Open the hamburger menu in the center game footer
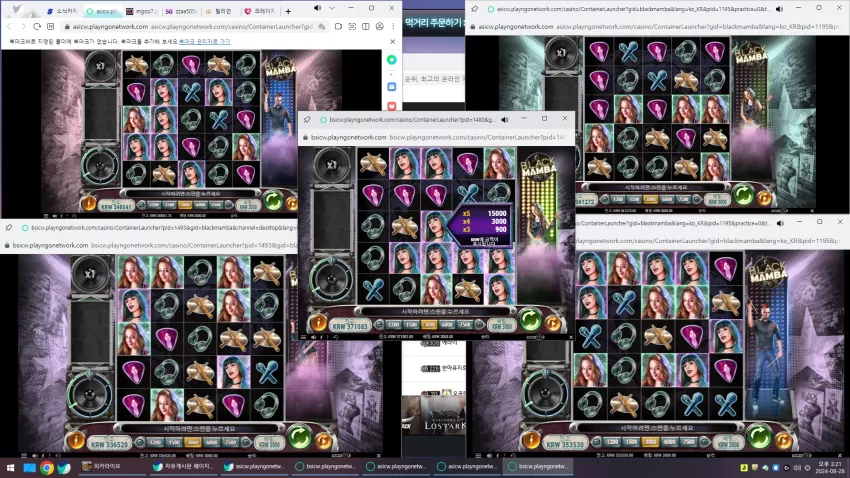The image size is (850, 478). click(x=303, y=337)
